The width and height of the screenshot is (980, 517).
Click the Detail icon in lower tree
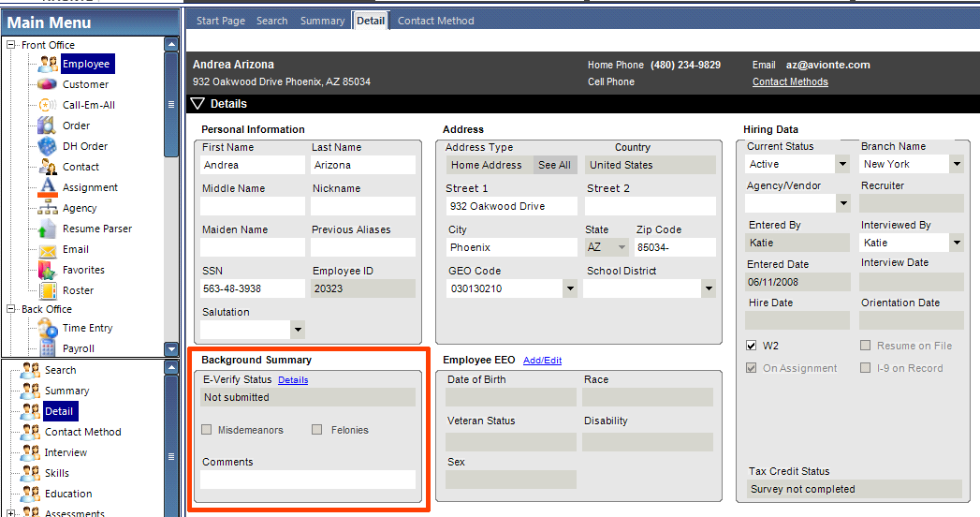[x=30, y=411]
